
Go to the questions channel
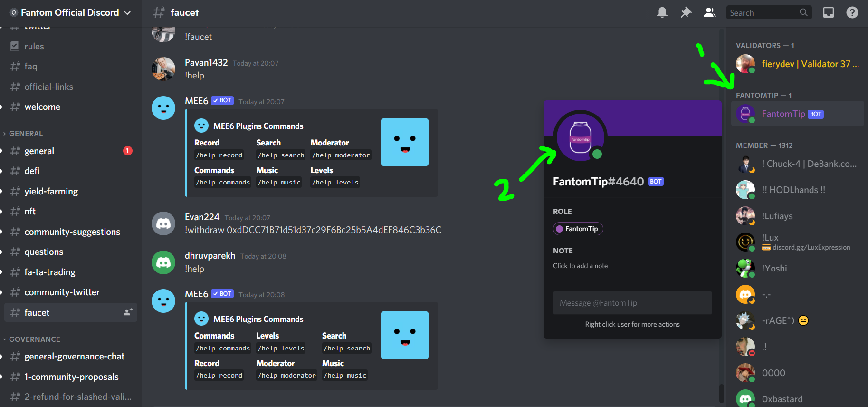pos(71,252)
